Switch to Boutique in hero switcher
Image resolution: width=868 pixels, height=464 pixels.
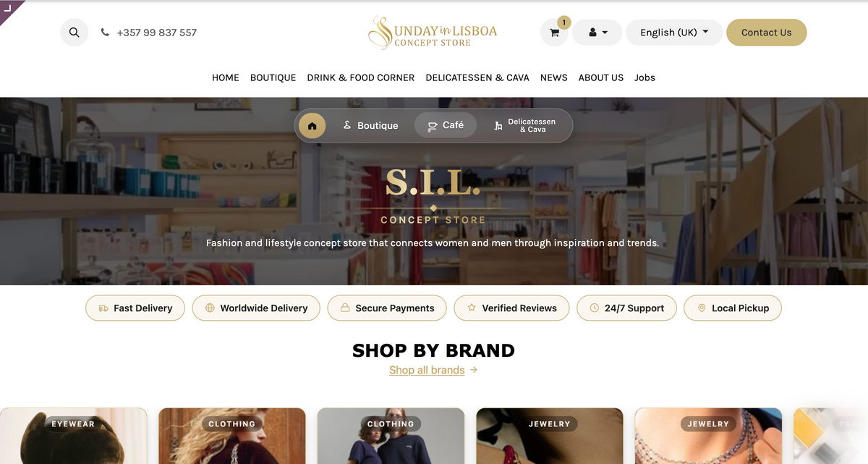point(370,125)
